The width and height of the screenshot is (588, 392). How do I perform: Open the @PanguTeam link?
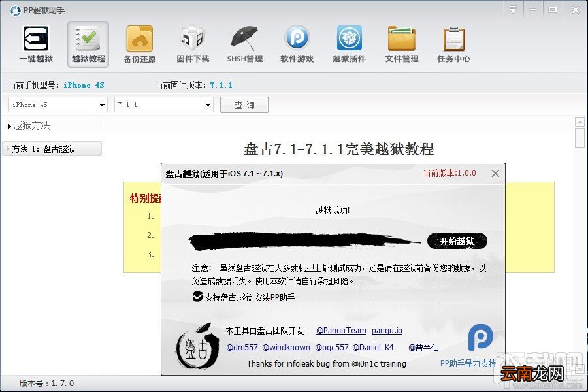pyautogui.click(x=341, y=331)
